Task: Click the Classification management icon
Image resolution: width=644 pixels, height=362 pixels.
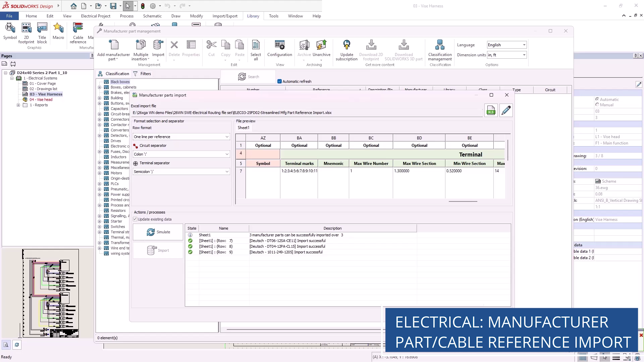Action: coord(440,45)
